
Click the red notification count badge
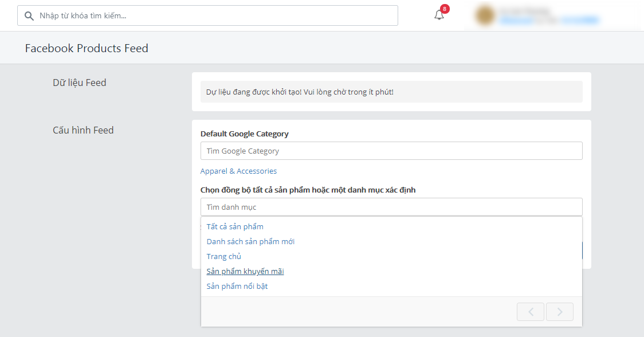click(445, 9)
